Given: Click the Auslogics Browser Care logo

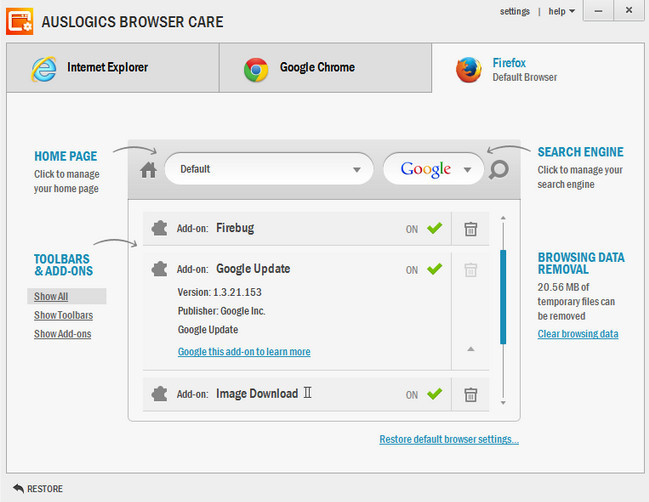Looking at the screenshot, I should coord(22,21).
